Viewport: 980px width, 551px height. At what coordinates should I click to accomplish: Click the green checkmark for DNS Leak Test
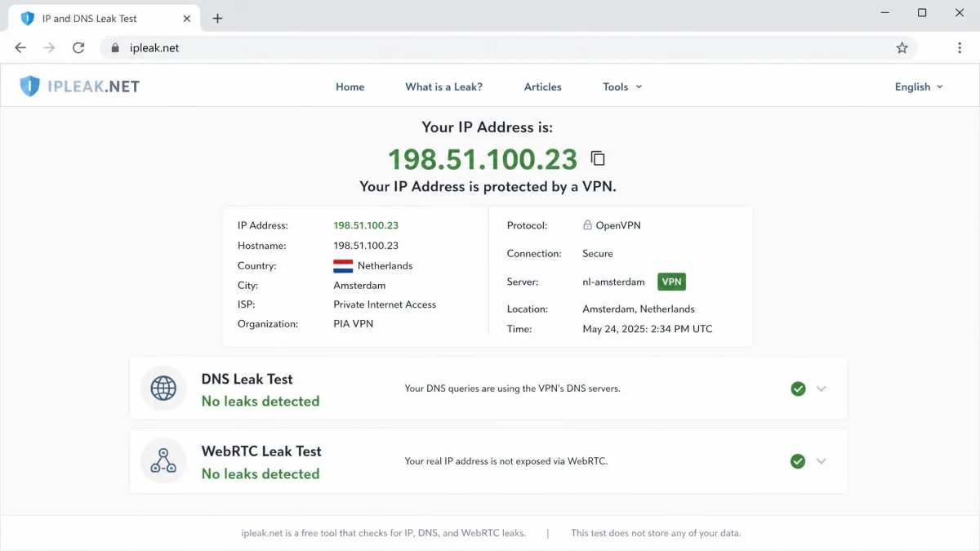tap(798, 389)
